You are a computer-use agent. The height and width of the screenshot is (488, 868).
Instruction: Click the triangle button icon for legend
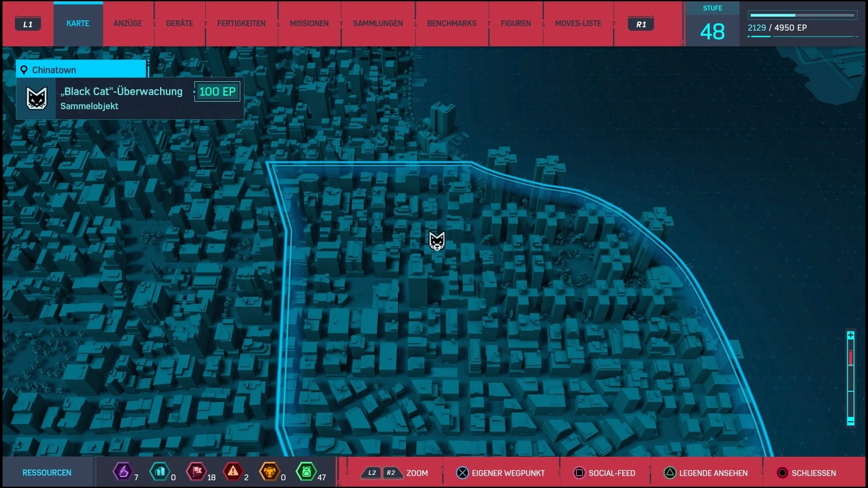coord(670,473)
